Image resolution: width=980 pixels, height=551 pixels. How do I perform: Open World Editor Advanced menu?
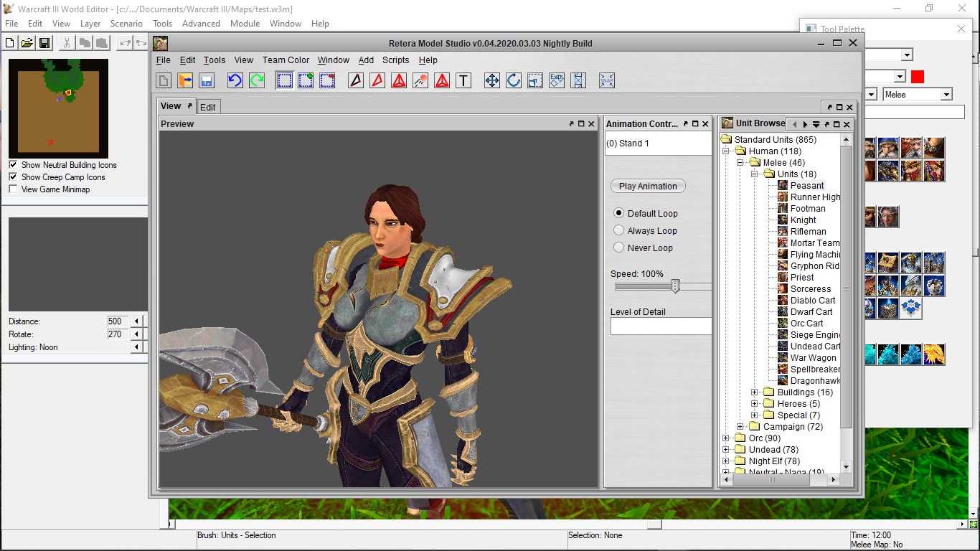pyautogui.click(x=201, y=24)
